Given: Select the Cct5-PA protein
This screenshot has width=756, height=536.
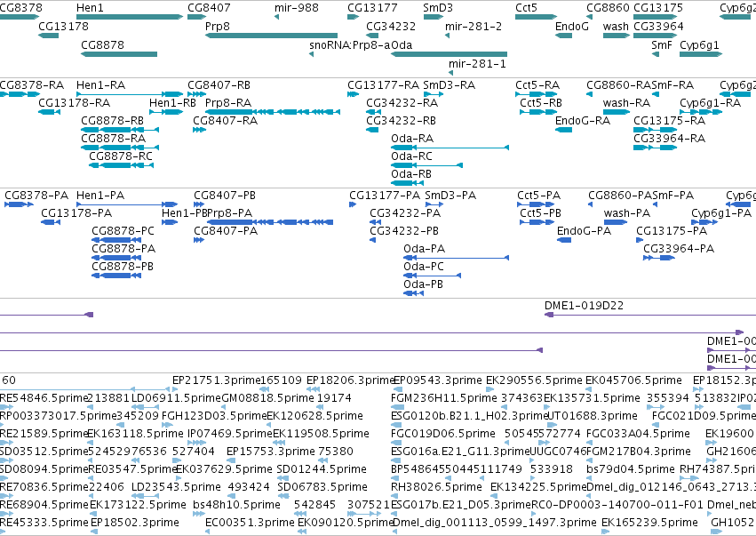Looking at the screenshot, I should 535,204.
